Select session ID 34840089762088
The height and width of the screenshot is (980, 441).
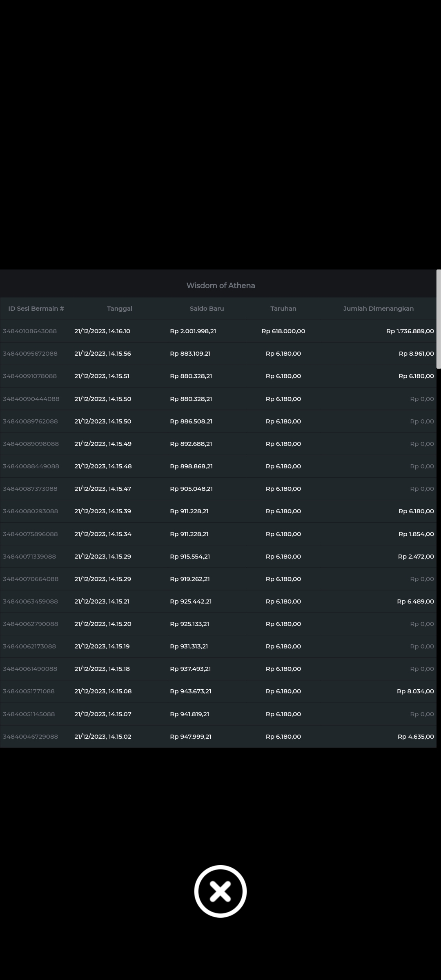pyautogui.click(x=30, y=421)
